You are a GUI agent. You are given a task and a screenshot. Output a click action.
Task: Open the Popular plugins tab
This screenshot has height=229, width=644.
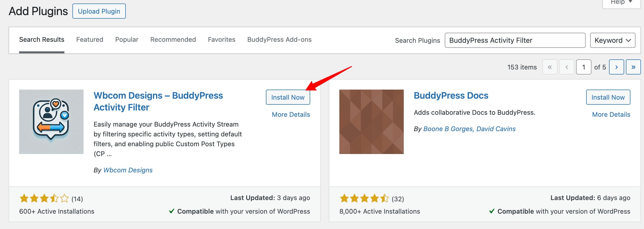[x=127, y=40]
